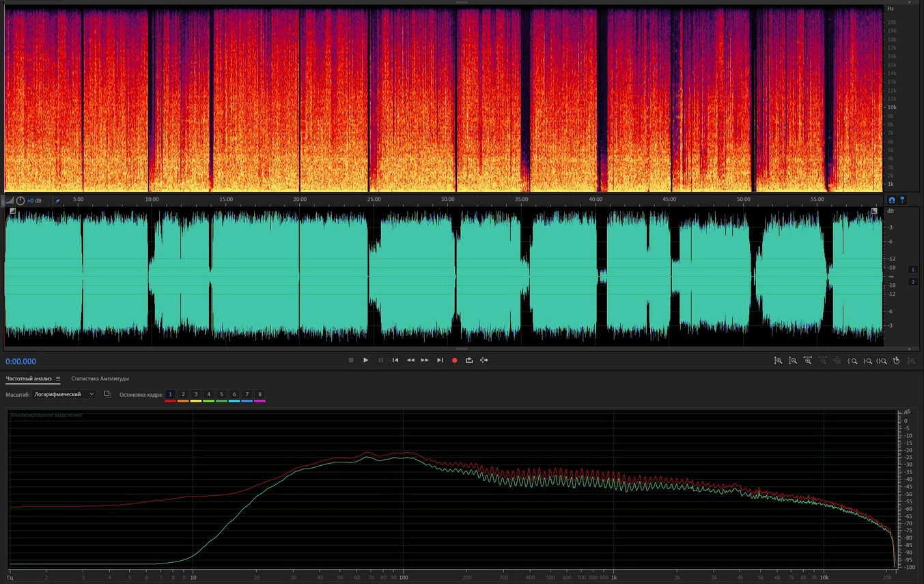Open the Масштаб Логарифмический dropdown
Screen dimensions: 924x584
pos(64,394)
